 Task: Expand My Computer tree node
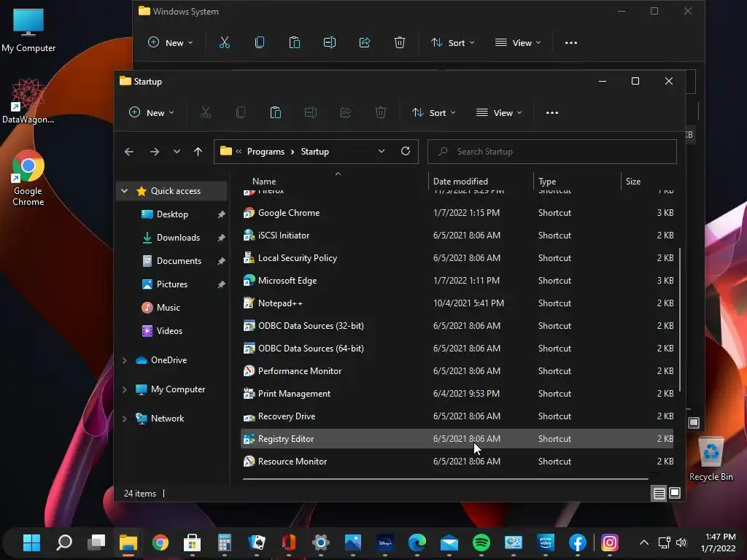coord(124,389)
